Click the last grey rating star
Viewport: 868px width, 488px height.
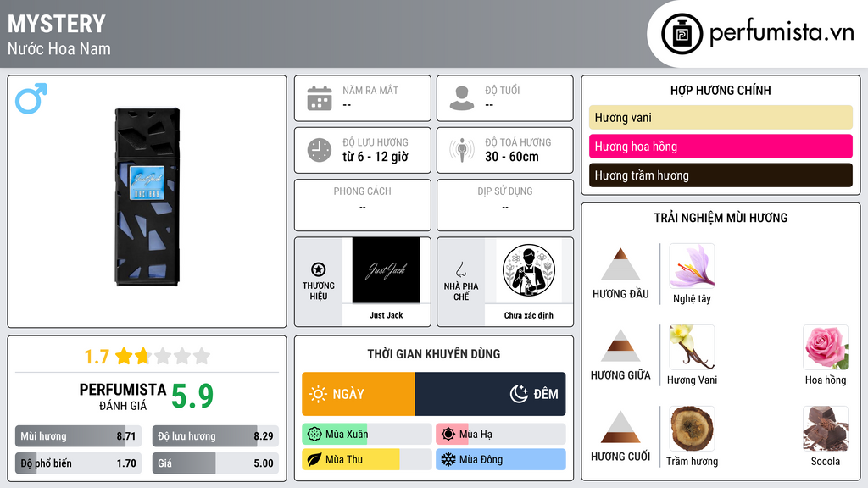(202, 356)
